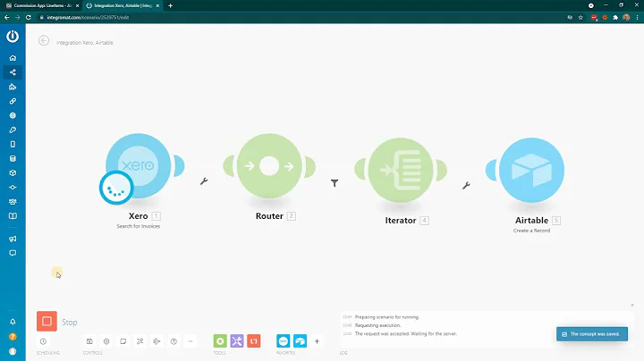Screen dimensions: 644x361
Task: Click log entry 'Preparing scenario for running.'
Action: (387, 317)
